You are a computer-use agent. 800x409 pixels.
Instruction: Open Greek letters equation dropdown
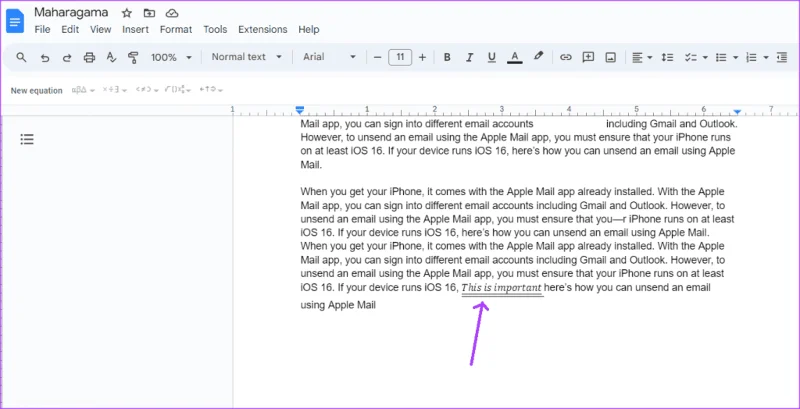tap(83, 90)
